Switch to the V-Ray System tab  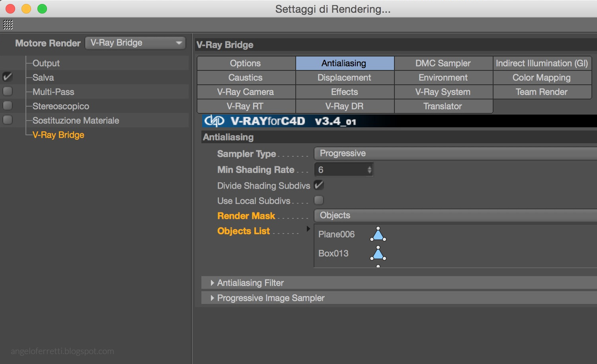coord(443,92)
